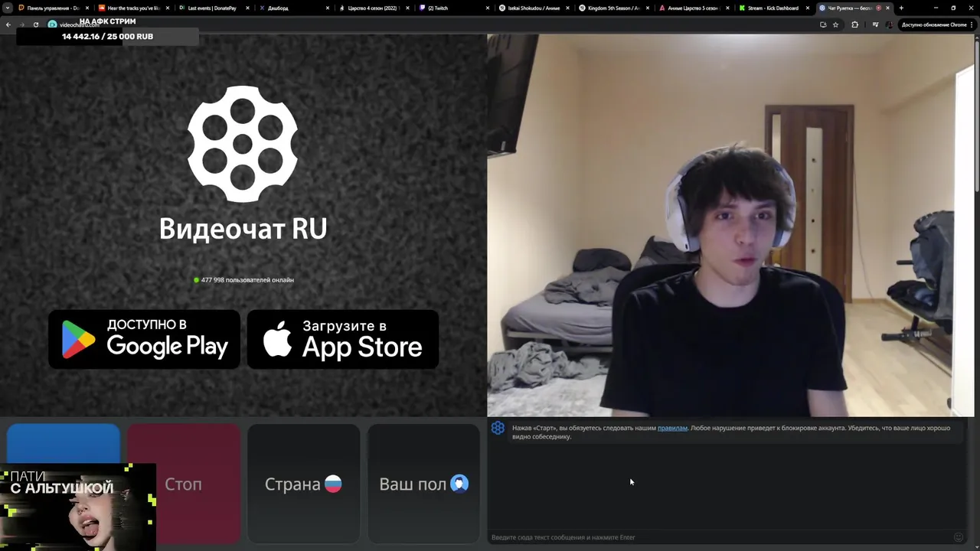Click the Видеочат RU revolver logo
The width and height of the screenshot is (980, 551).
[x=243, y=144]
